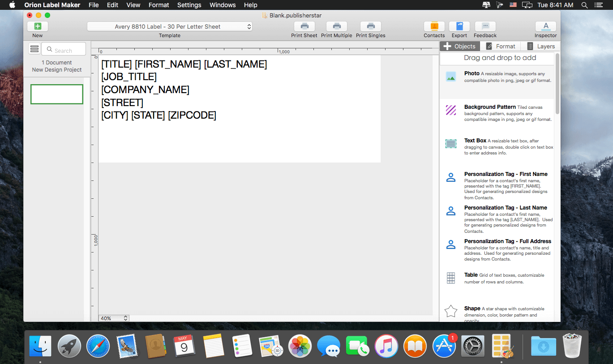Click the Print Sheet printer icon

[304, 26]
